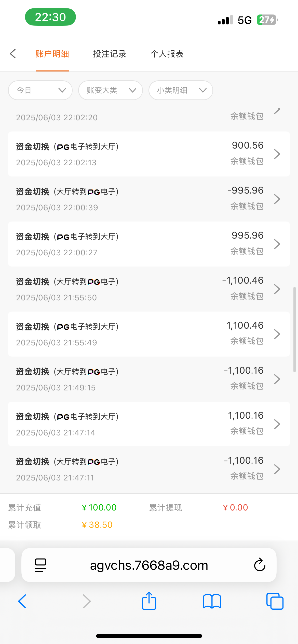Show all open Safari tabs
The width and height of the screenshot is (298, 644).
275,601
